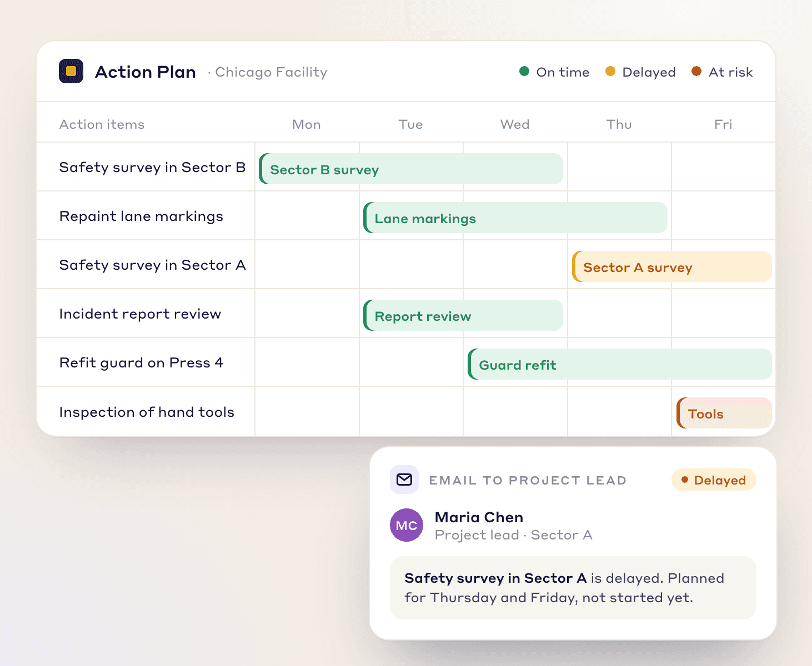Open the delayed Sector A email message body

point(573,588)
